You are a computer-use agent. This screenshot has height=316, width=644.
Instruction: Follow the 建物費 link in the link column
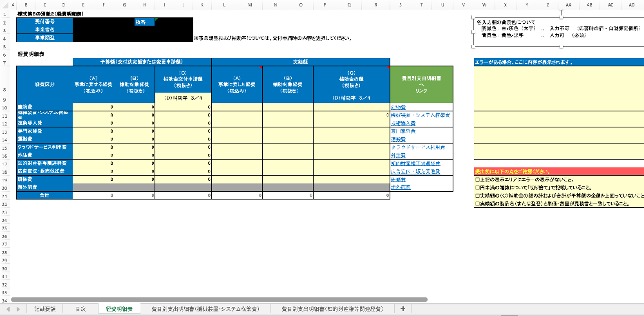tap(398, 107)
